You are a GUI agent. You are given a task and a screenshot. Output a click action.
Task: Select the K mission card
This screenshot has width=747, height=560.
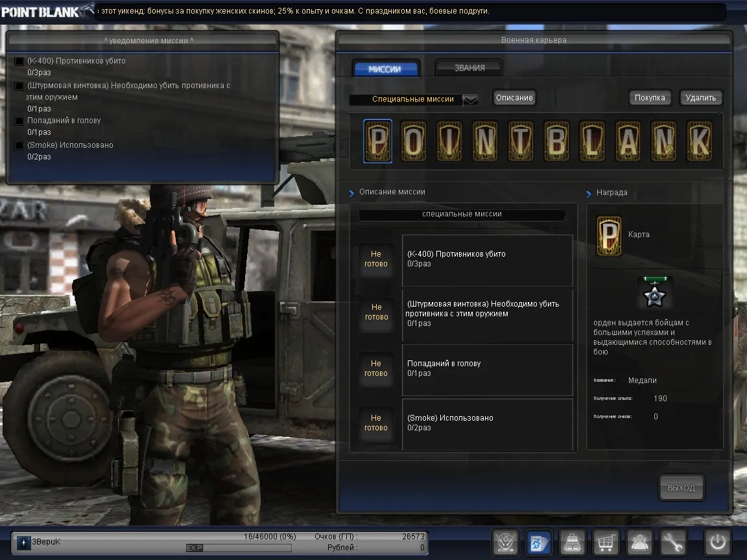pyautogui.click(x=700, y=141)
